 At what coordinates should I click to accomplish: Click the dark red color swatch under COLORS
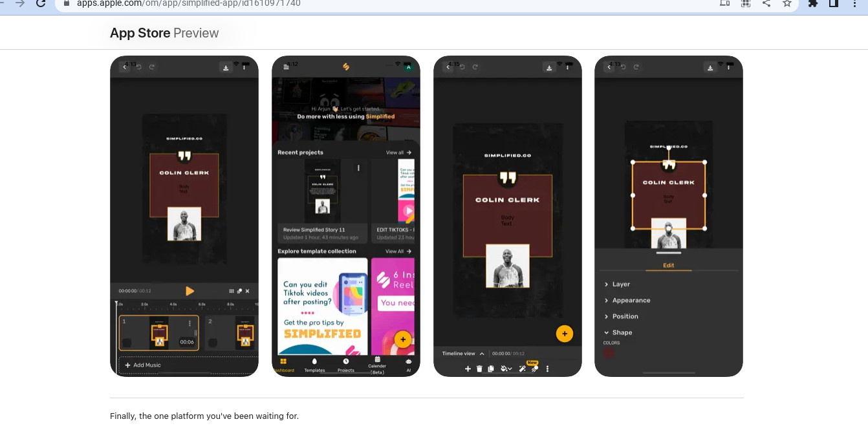[609, 353]
